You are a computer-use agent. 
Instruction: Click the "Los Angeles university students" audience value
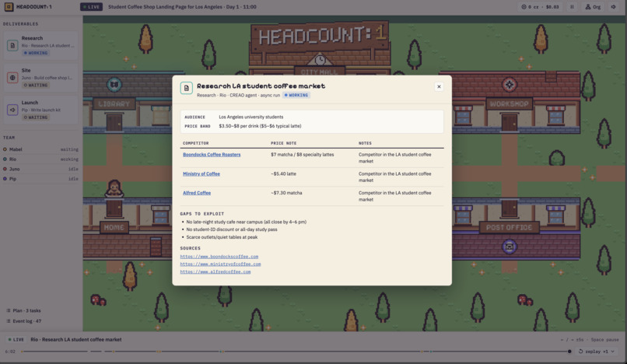pos(251,117)
